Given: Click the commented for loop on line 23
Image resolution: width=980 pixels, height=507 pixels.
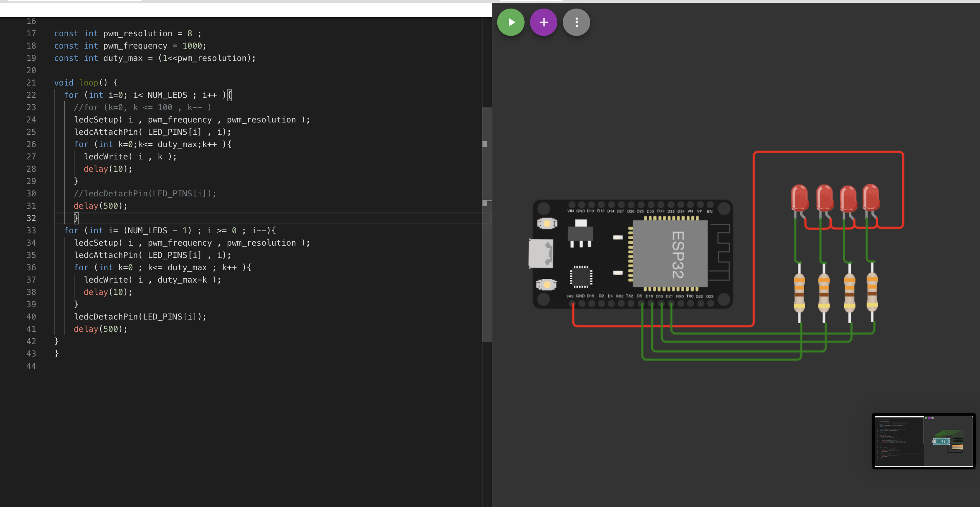Looking at the screenshot, I should [x=142, y=107].
